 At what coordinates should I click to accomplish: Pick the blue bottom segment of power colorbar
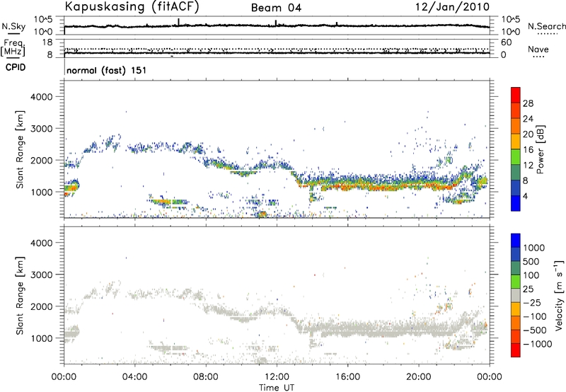[516, 203]
